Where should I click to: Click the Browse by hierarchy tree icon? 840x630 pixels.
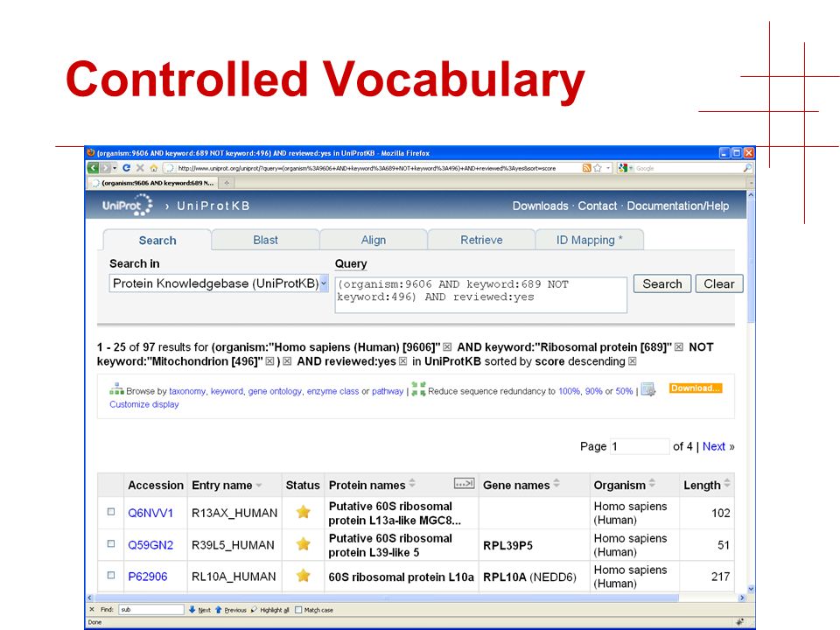pyautogui.click(x=116, y=388)
